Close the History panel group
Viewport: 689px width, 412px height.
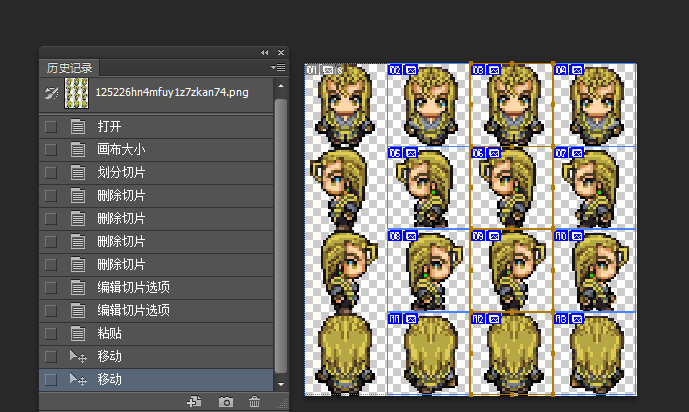click(x=281, y=52)
